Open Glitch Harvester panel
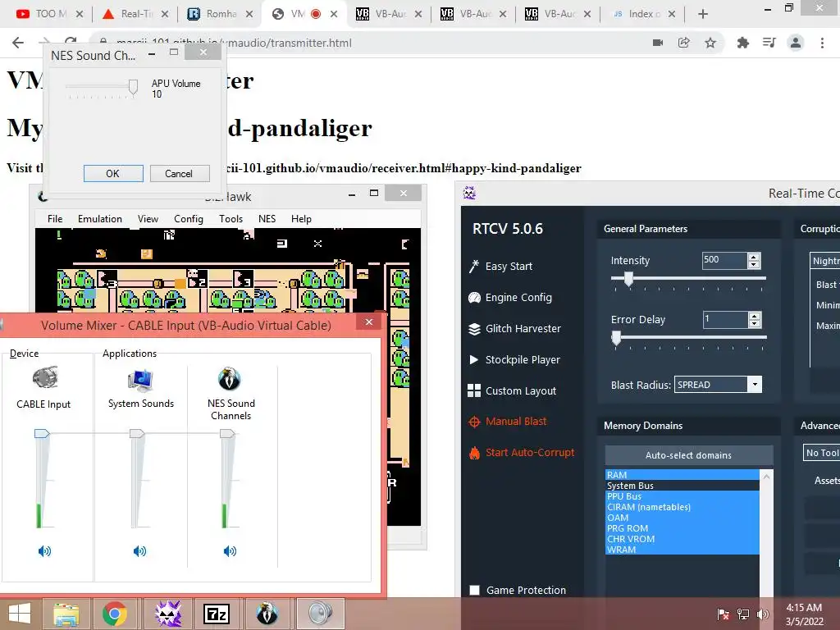This screenshot has width=840, height=630. coord(514,328)
